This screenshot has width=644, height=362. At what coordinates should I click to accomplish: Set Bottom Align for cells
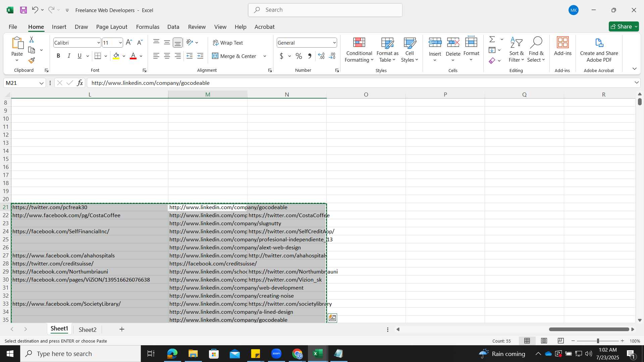(x=178, y=43)
